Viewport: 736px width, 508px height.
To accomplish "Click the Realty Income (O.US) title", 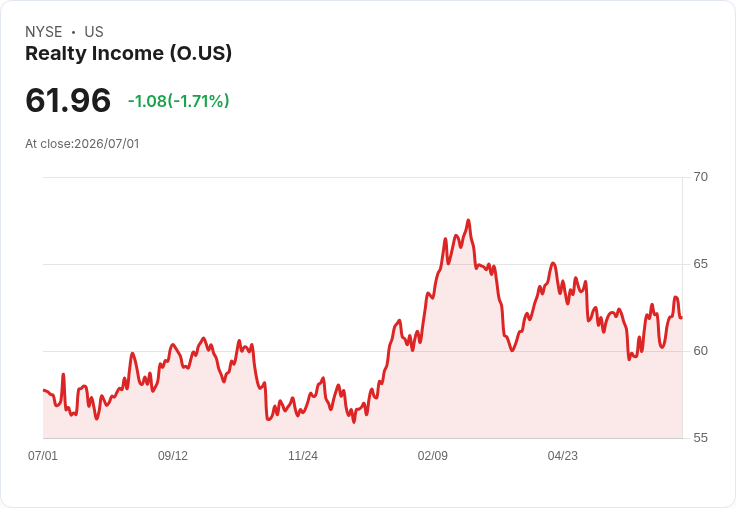I will 128,53.
